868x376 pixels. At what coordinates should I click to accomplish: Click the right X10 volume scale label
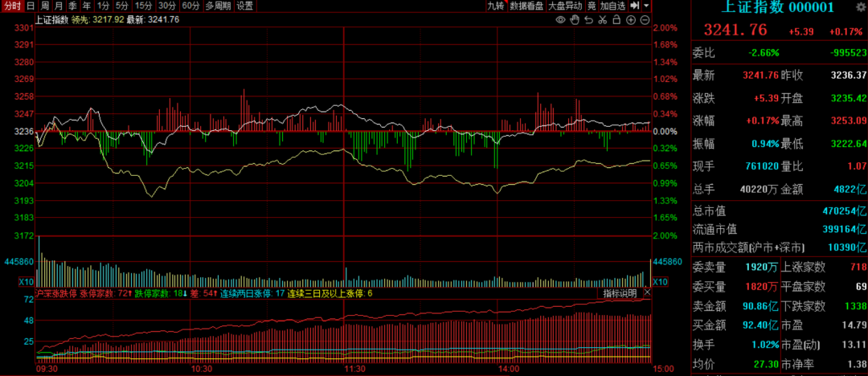(x=661, y=281)
